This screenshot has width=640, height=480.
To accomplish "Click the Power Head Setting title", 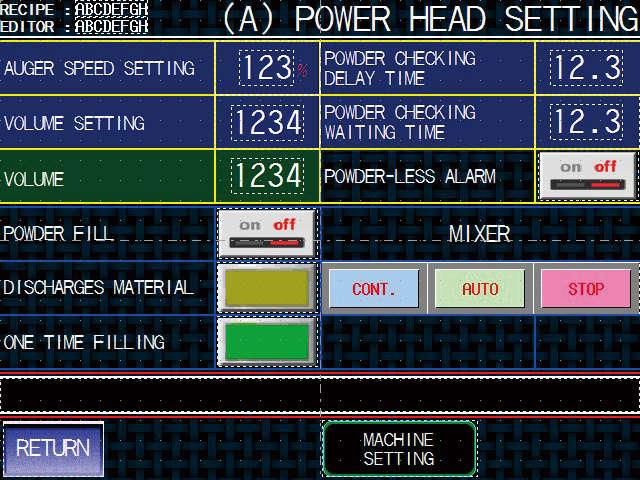I will pos(429,19).
